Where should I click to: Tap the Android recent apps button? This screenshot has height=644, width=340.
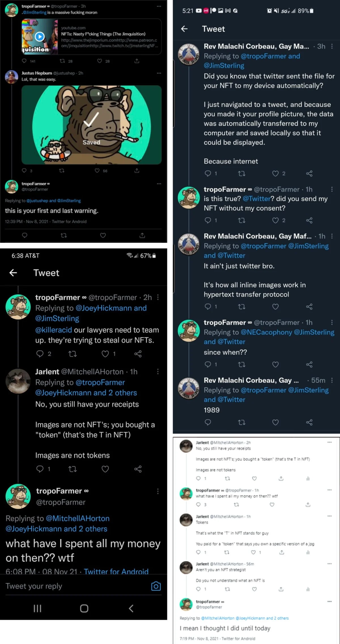[37, 608]
